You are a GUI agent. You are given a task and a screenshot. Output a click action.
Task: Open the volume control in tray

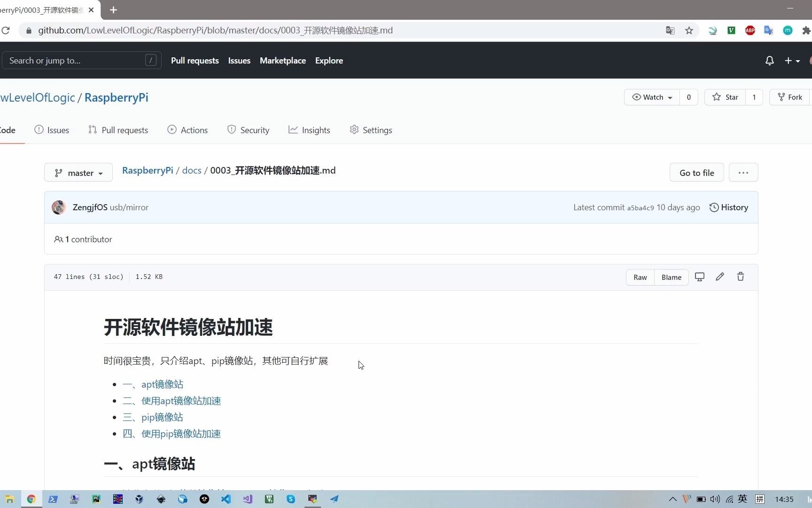[x=715, y=499]
